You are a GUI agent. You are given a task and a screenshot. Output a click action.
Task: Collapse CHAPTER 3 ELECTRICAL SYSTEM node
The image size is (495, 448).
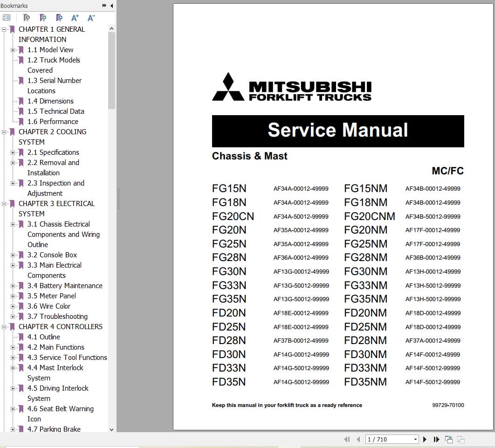(x=4, y=204)
